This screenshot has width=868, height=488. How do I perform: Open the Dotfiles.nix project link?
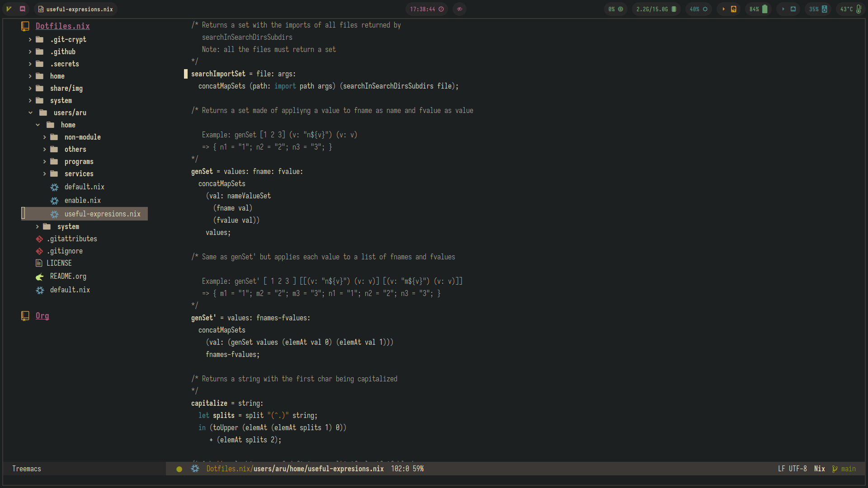tap(62, 26)
